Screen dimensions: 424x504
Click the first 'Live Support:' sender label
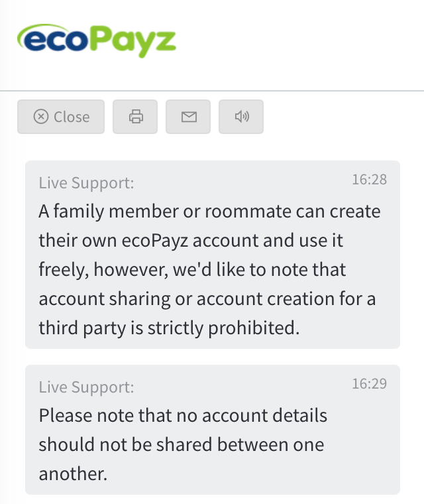[86, 182]
